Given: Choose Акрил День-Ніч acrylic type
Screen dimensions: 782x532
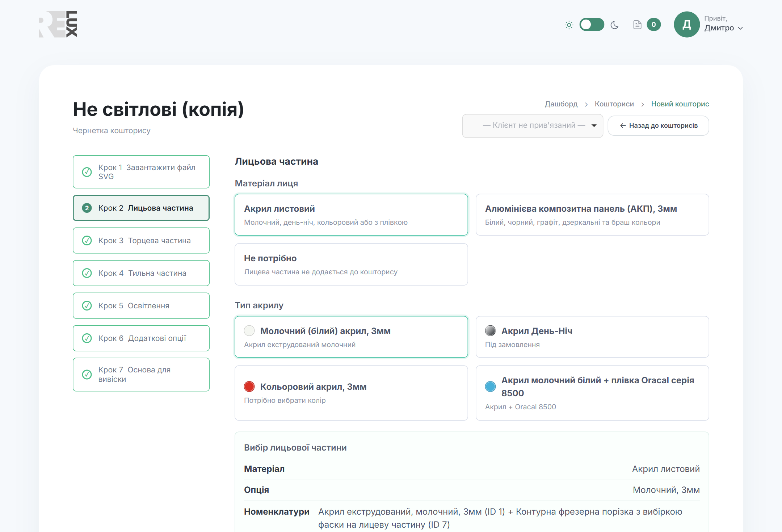Looking at the screenshot, I should coord(592,337).
